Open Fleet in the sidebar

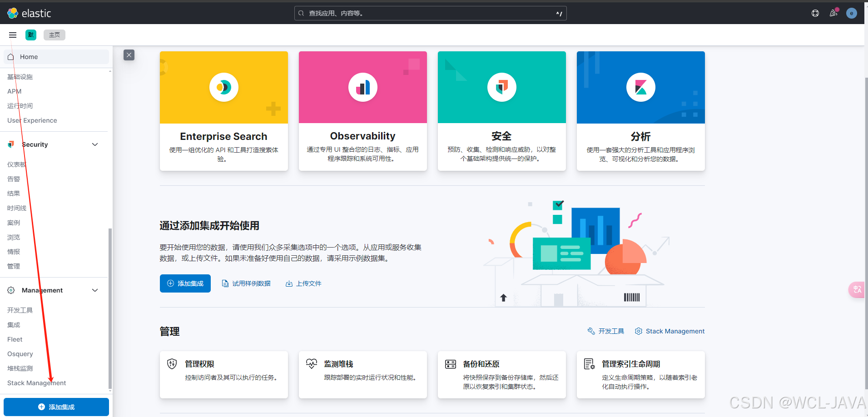(15, 339)
